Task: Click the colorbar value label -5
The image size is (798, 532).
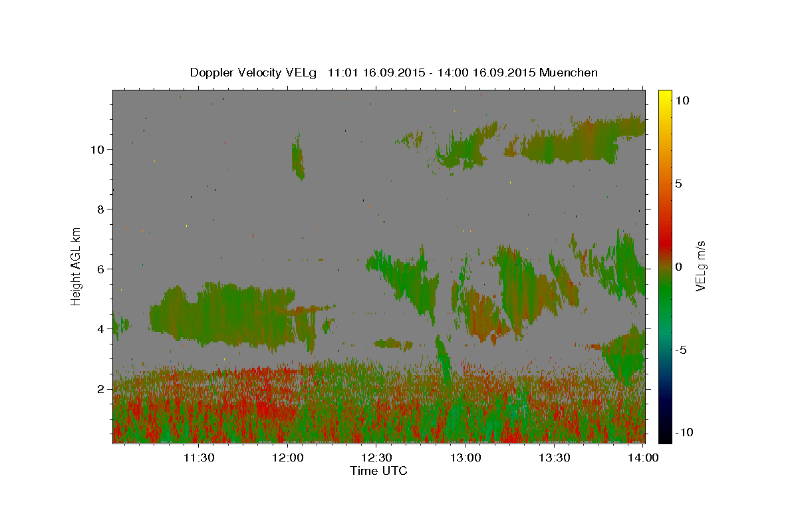Action: [681, 349]
